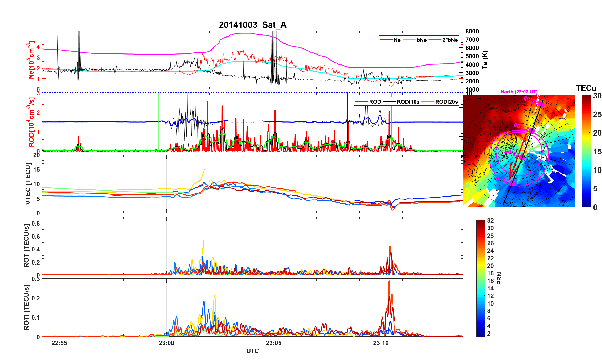Image resolution: width=602 pixels, height=364 pixels.
Task: Click the 23:10 time tick label
Action: tap(381, 343)
